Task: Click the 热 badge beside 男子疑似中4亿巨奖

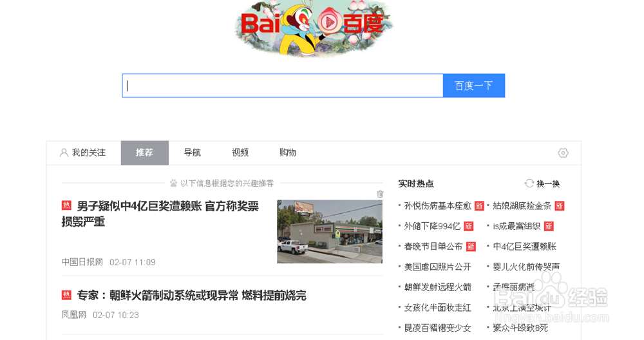Action: (66, 205)
